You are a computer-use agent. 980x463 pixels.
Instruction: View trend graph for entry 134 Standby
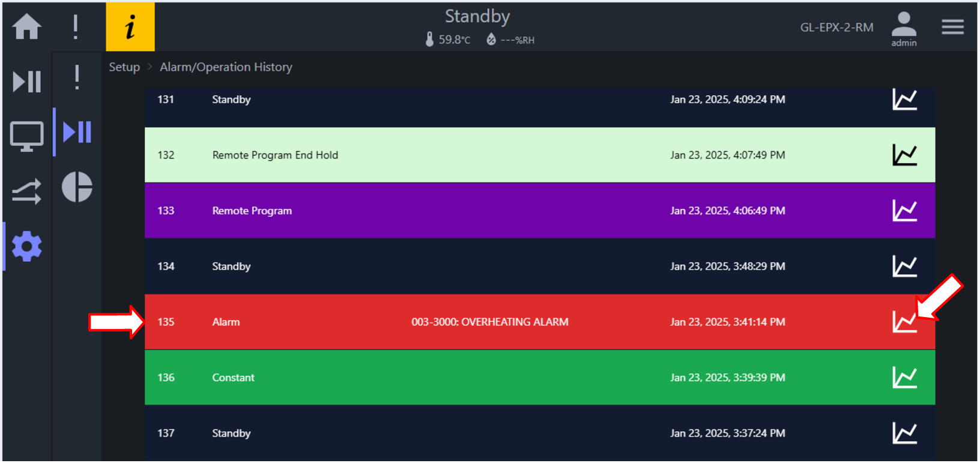click(904, 266)
